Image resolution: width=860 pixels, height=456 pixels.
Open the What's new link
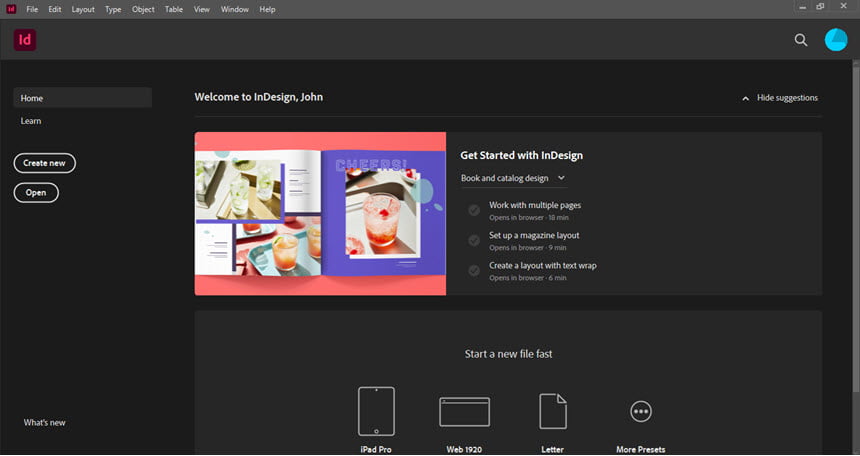click(x=44, y=423)
